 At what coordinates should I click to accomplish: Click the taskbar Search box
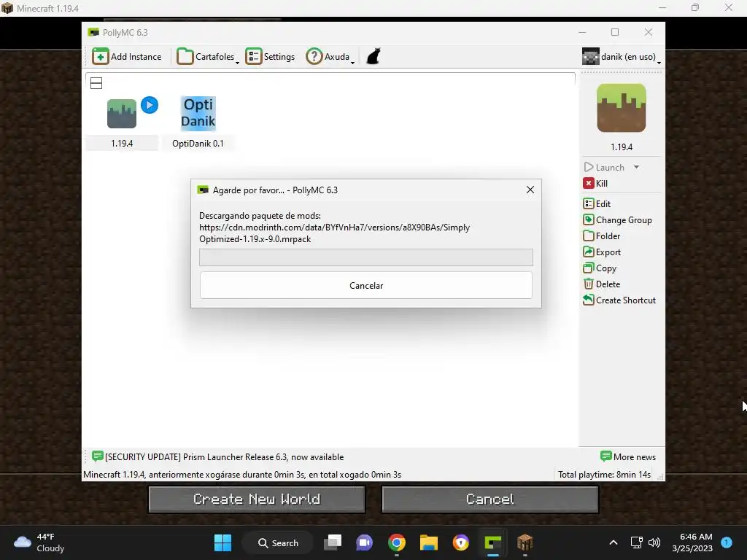(x=278, y=542)
